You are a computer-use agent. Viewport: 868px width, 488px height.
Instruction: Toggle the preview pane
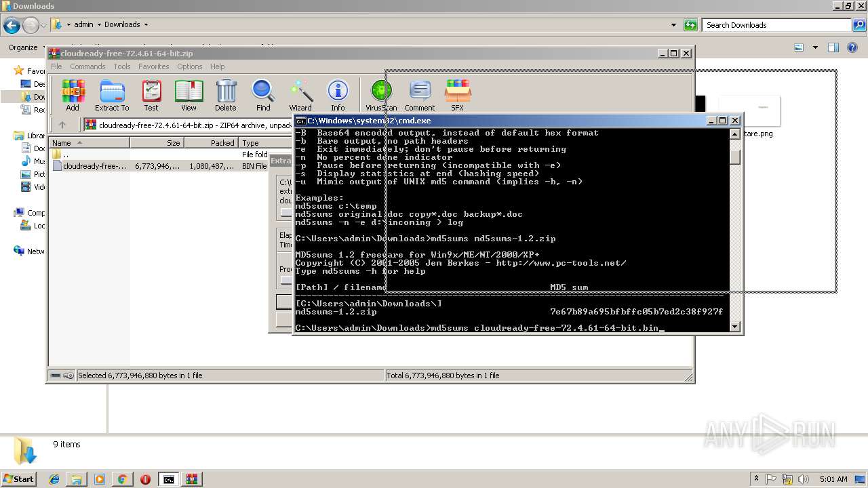pyautogui.click(x=833, y=47)
